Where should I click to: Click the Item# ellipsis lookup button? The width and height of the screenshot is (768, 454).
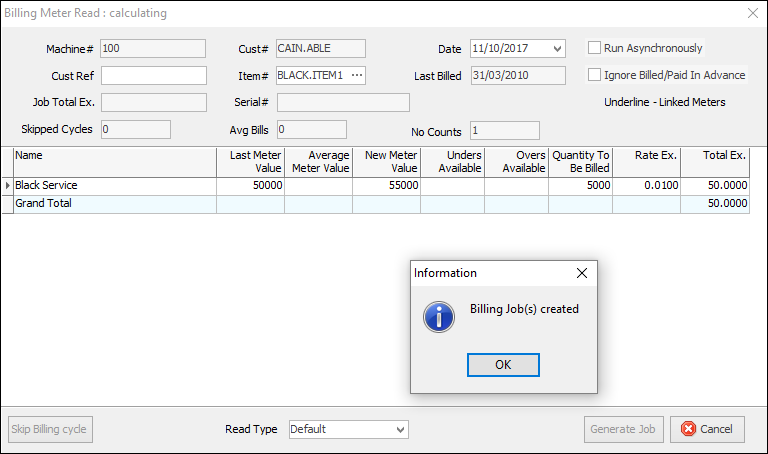pos(357,76)
